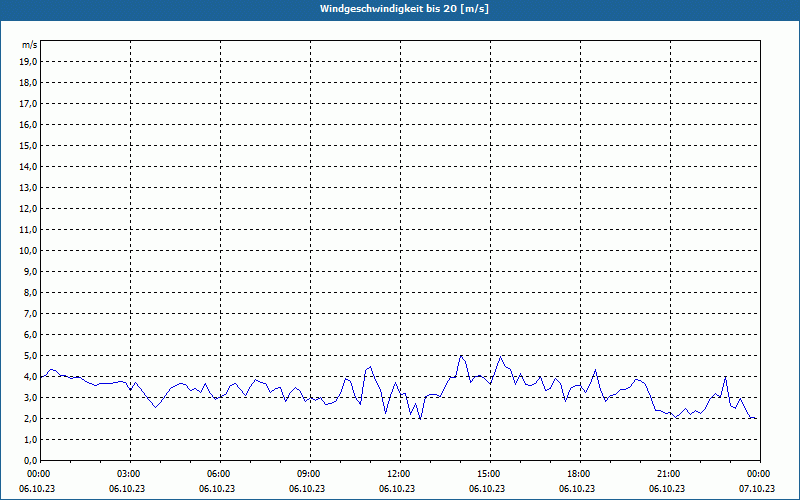Click the 15:00 time label
This screenshot has width=800, height=500.
click(490, 474)
